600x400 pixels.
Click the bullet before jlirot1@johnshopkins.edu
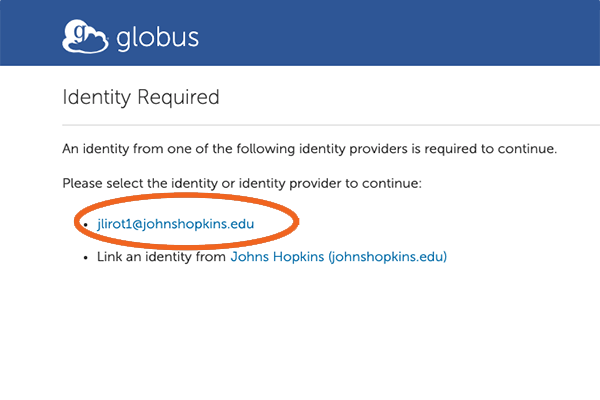coord(86,225)
